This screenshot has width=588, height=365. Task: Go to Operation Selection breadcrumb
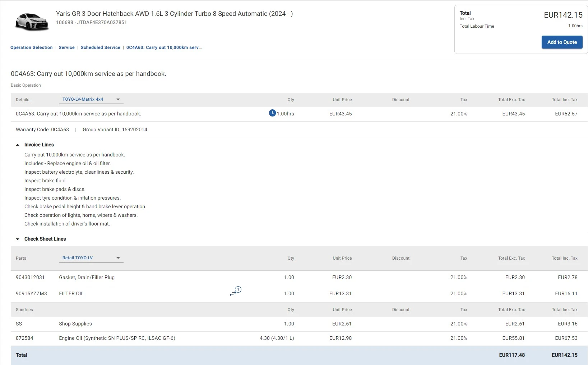[x=32, y=47]
